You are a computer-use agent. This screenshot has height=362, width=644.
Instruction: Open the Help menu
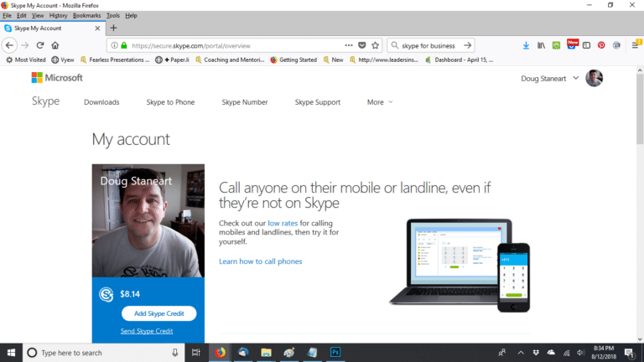tap(131, 16)
